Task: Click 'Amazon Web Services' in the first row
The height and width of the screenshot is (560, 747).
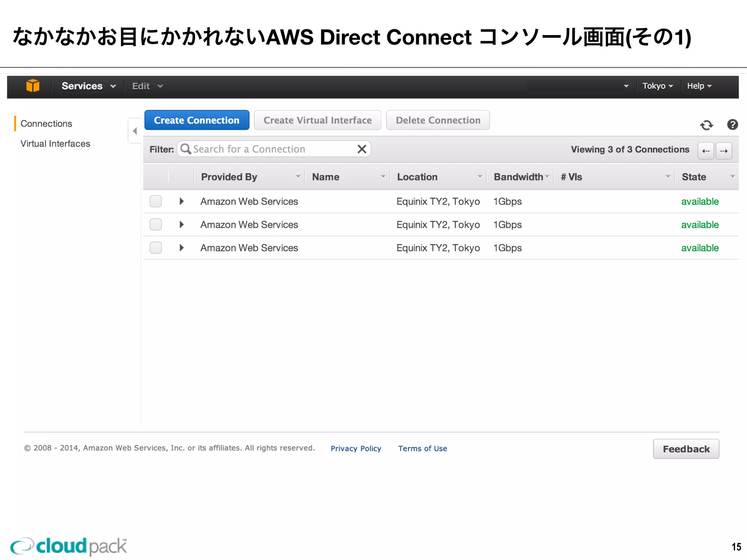Action: (249, 202)
